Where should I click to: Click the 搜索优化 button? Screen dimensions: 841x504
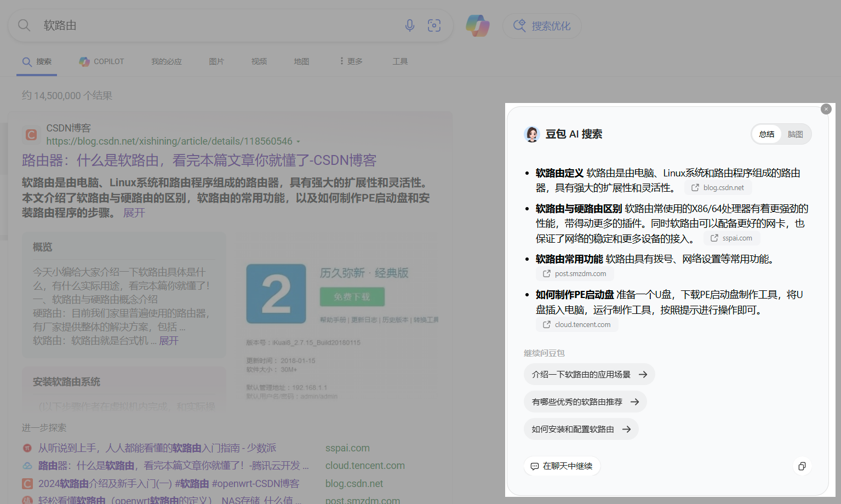click(542, 26)
